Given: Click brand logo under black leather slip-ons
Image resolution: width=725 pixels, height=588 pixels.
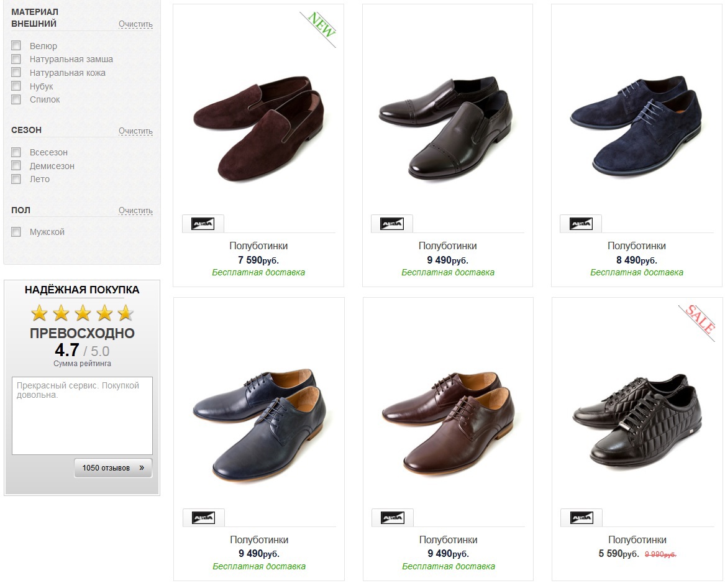Looking at the screenshot, I should point(392,224).
